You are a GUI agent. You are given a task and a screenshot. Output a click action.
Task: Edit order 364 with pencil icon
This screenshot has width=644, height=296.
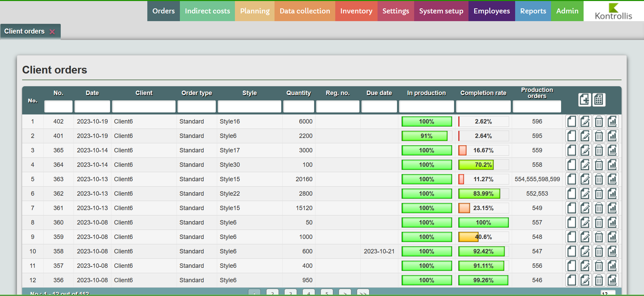[x=585, y=165]
